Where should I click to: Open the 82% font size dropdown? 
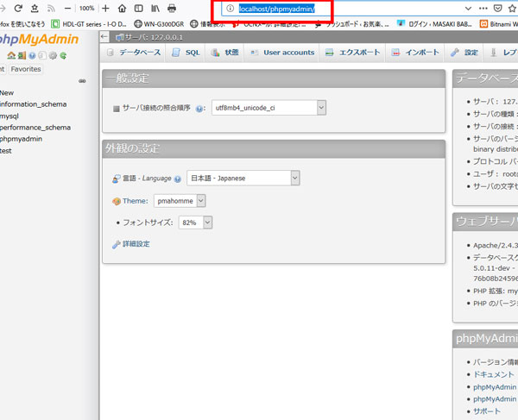tap(195, 223)
